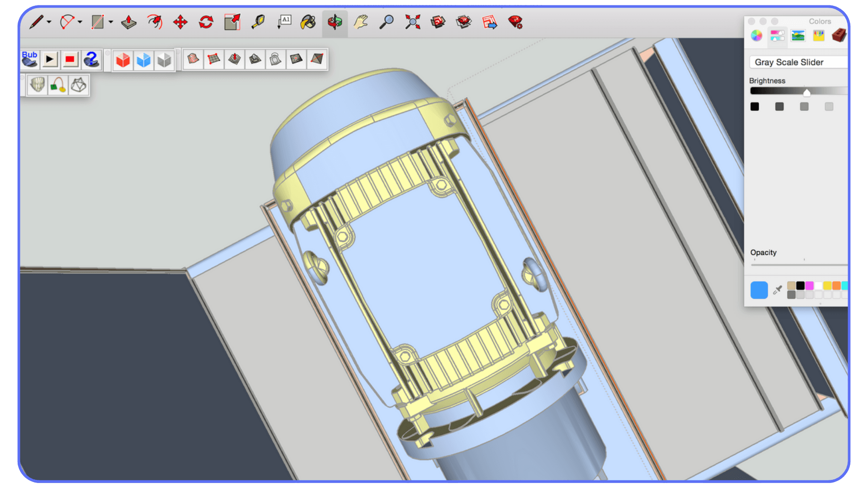This screenshot has width=868, height=488.
Task: Select the Smoove sandbox tool
Action: [235, 59]
